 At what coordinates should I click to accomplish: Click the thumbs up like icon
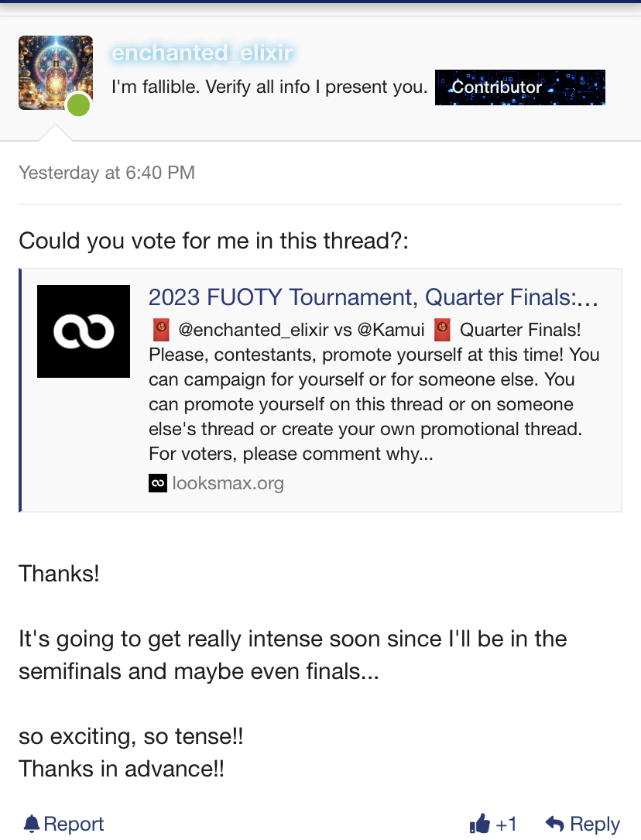(x=479, y=824)
